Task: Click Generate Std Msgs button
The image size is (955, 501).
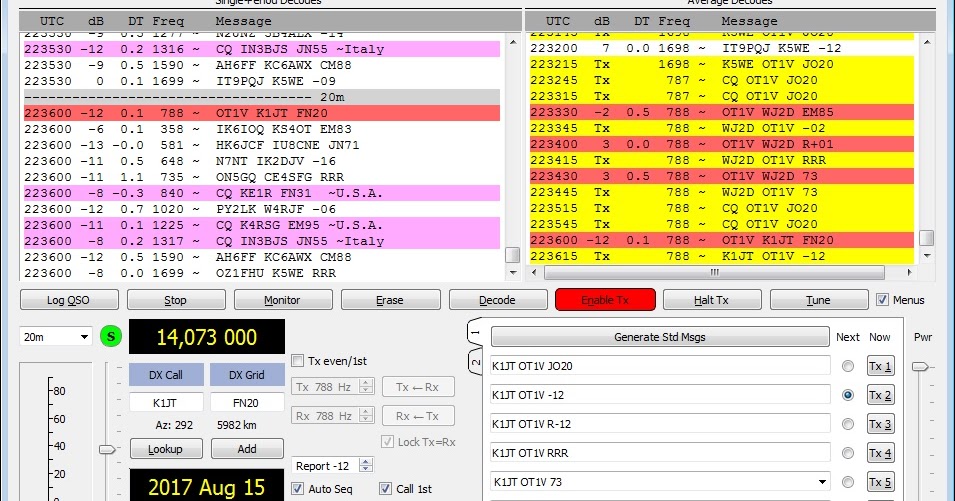Action: [x=660, y=337]
